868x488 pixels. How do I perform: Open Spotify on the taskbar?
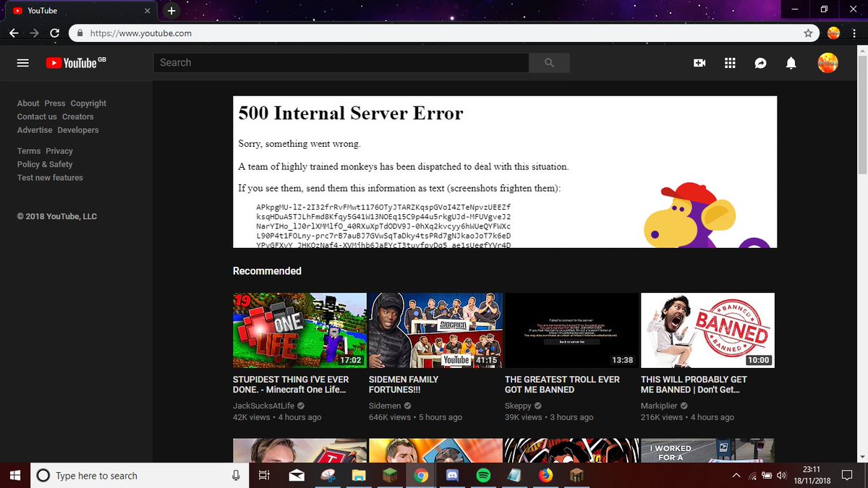(x=483, y=475)
